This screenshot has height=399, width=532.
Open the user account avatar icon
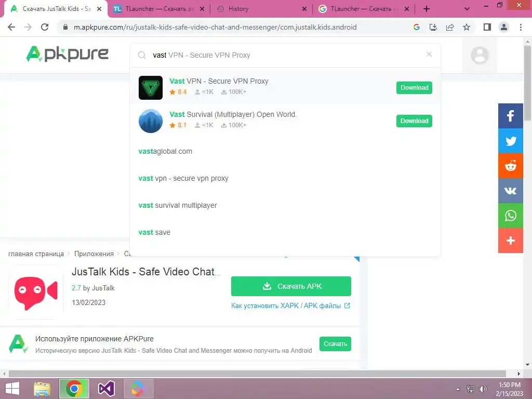coord(480,55)
